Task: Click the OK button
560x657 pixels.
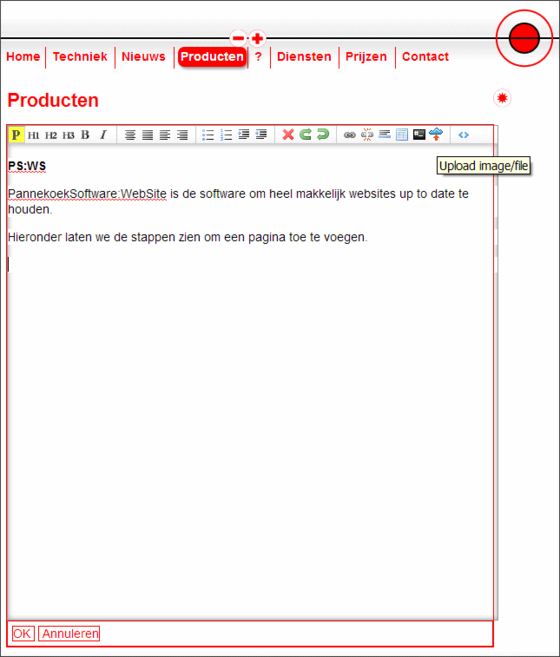Action: (x=23, y=634)
